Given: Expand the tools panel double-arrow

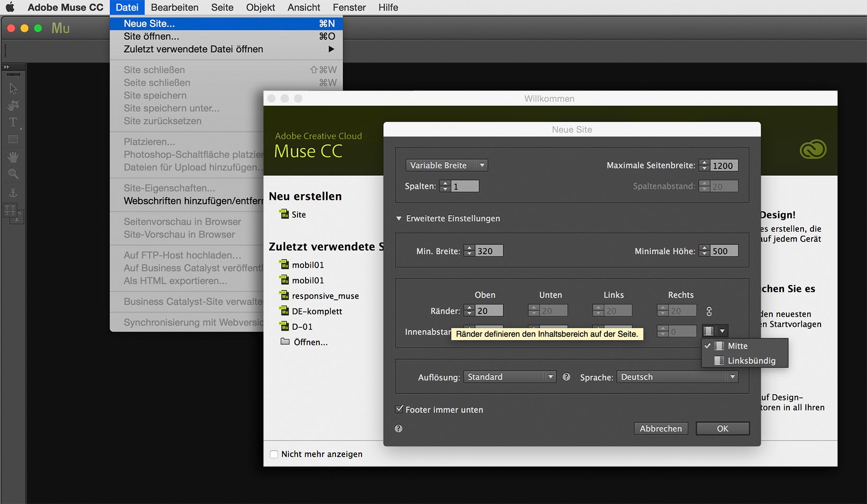Looking at the screenshot, I should pyautogui.click(x=7, y=67).
